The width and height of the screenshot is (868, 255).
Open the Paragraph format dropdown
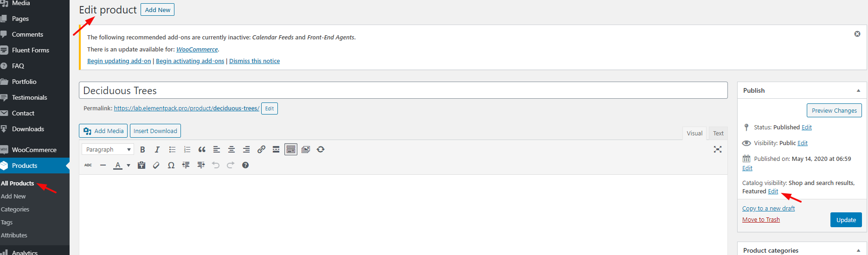pyautogui.click(x=108, y=149)
